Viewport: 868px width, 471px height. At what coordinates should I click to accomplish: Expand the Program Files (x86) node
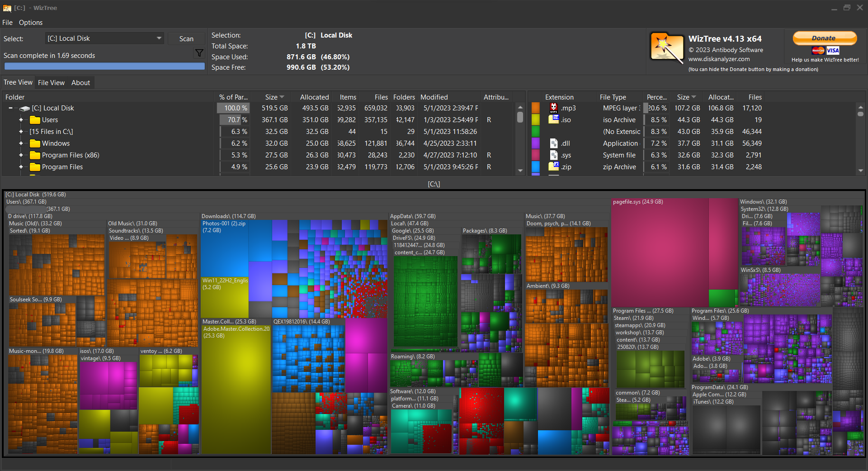pos(21,155)
